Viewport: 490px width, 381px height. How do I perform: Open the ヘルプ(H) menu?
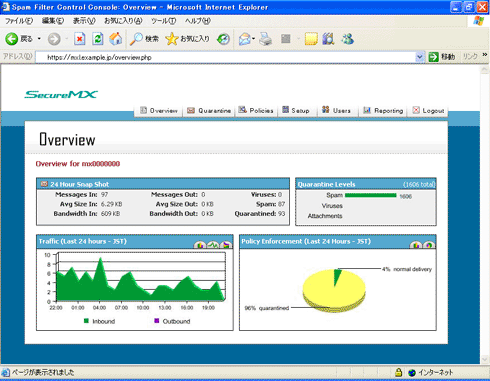tap(198, 21)
